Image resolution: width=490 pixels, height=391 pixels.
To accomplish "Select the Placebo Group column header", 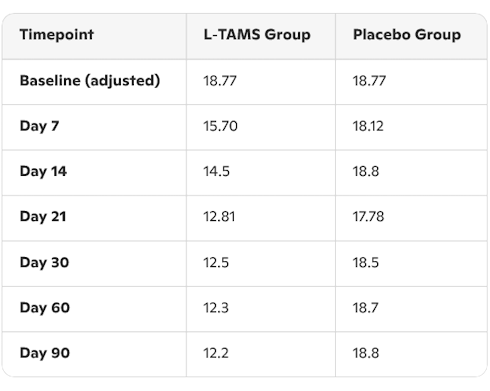I will [x=407, y=35].
